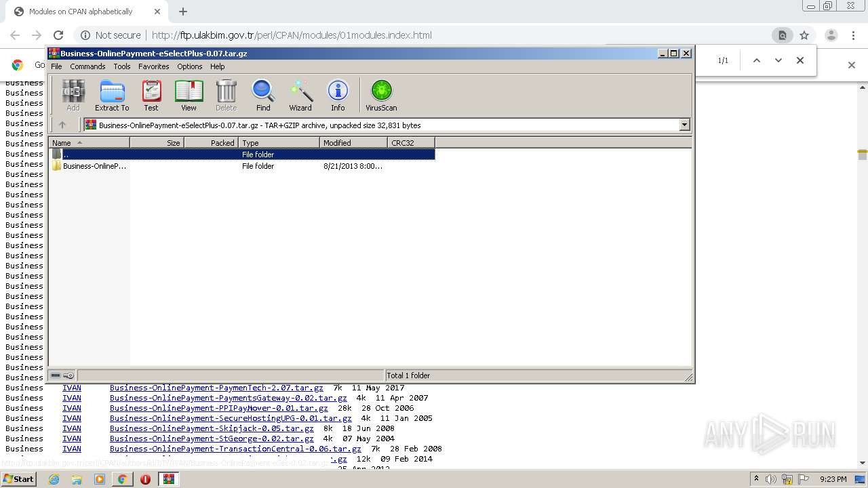Click Opera icon in taskbar
The height and width of the screenshot is (488, 868).
point(145,479)
